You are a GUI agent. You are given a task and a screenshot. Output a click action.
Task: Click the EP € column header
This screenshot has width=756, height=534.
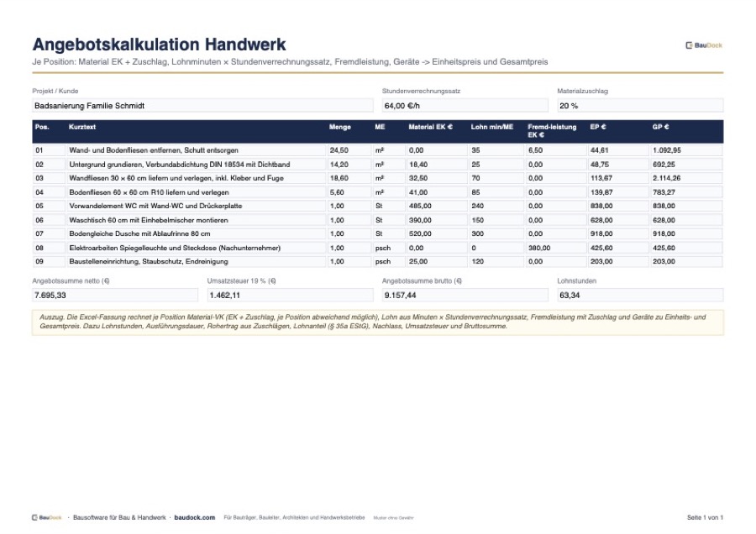(x=598, y=127)
